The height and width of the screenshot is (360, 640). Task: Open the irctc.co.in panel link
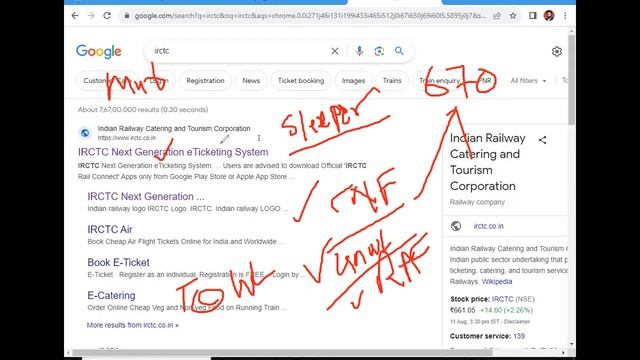[x=489, y=226]
